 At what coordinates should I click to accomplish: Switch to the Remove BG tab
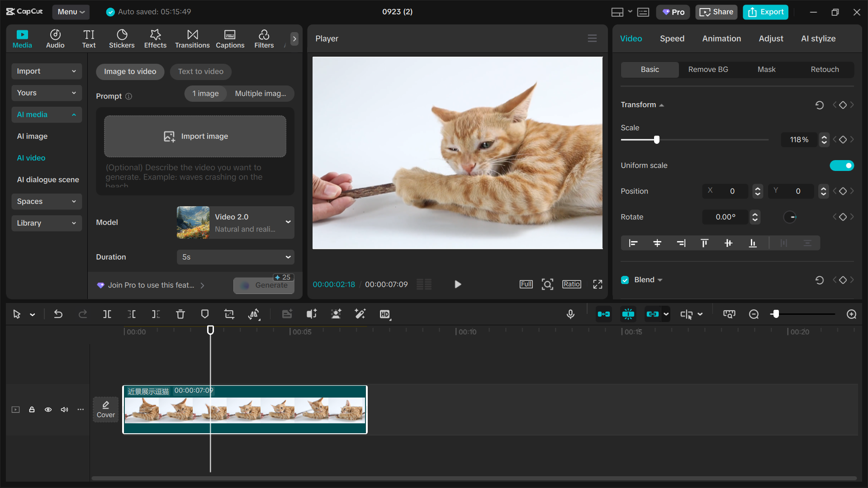click(708, 69)
